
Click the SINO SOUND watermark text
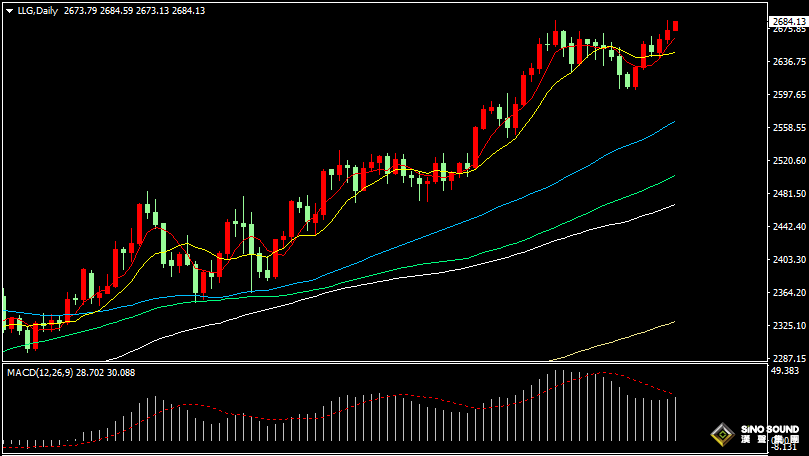tap(770, 430)
